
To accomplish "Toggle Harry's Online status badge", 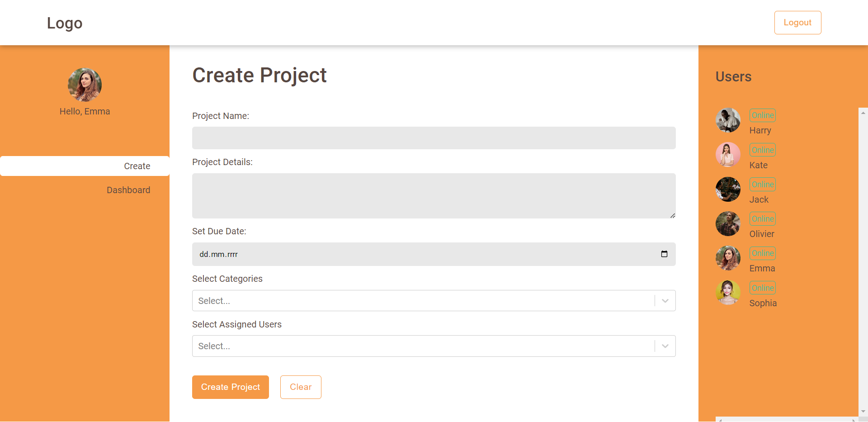I will [762, 115].
